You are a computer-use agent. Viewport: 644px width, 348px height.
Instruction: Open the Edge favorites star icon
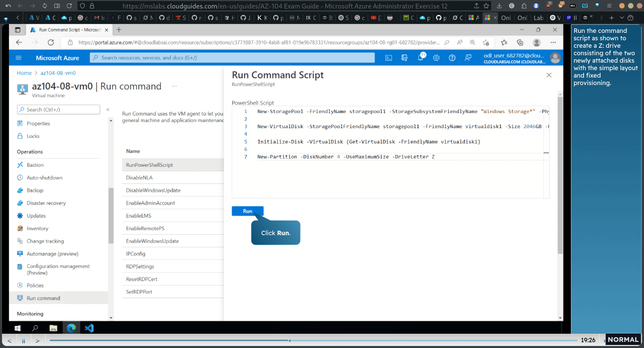(x=504, y=42)
